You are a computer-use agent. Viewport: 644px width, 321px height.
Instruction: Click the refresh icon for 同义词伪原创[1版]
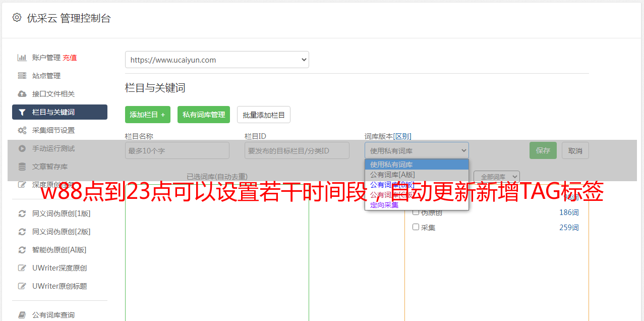click(22, 213)
